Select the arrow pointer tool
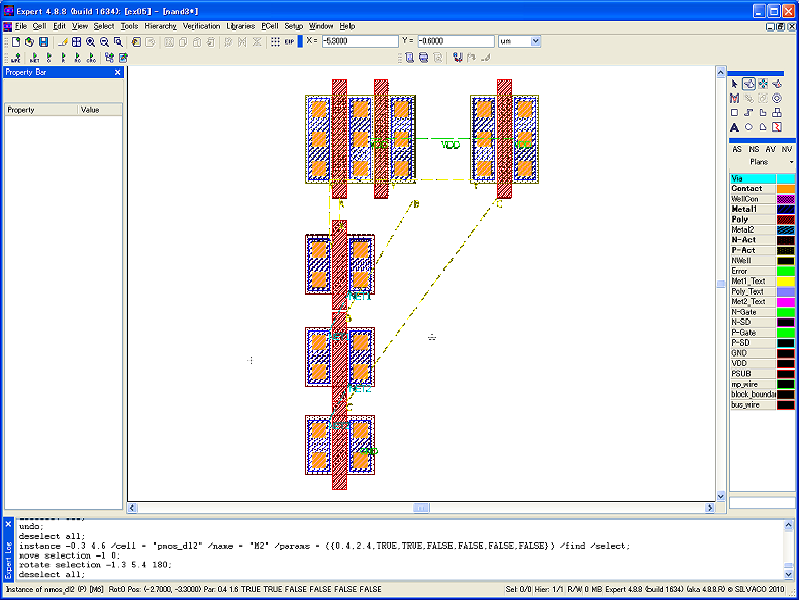This screenshot has height=600, width=800. pos(734,84)
